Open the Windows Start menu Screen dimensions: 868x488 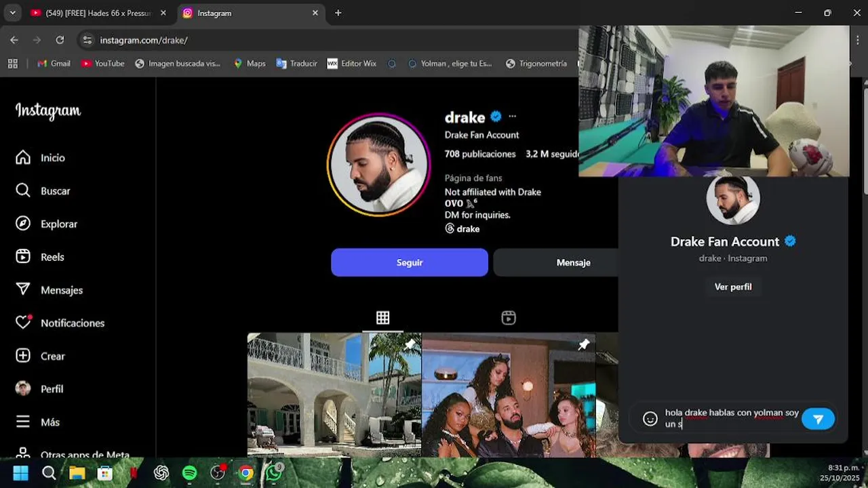(x=20, y=472)
